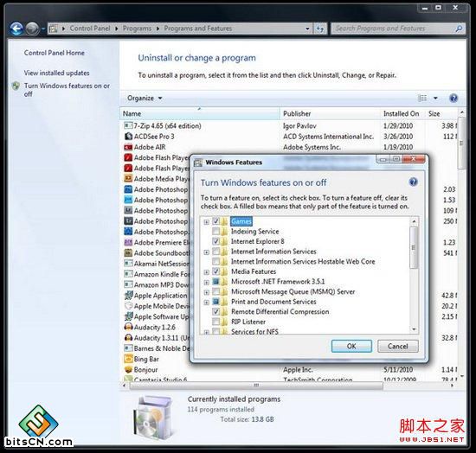This screenshot has height=453, width=476.
Task: Click the Akamai NetSession icon
Action: click(x=128, y=264)
